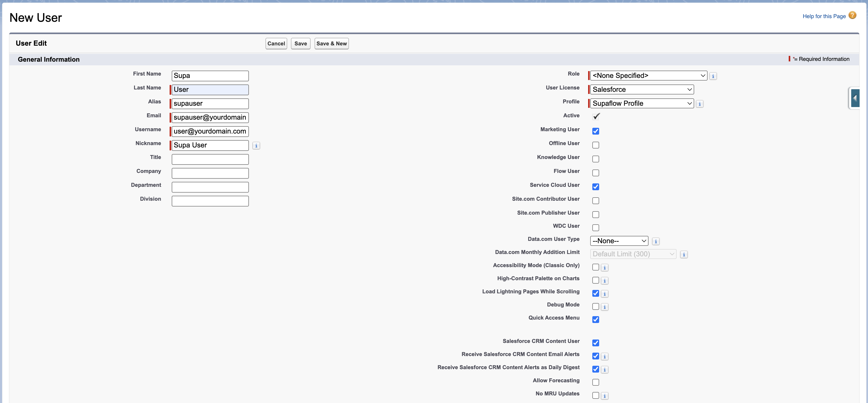Open Help for this Page
The height and width of the screenshot is (403, 868).
824,16
